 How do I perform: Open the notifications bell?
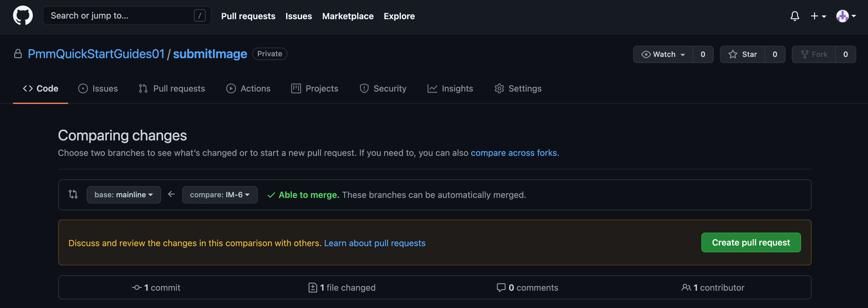point(794,16)
